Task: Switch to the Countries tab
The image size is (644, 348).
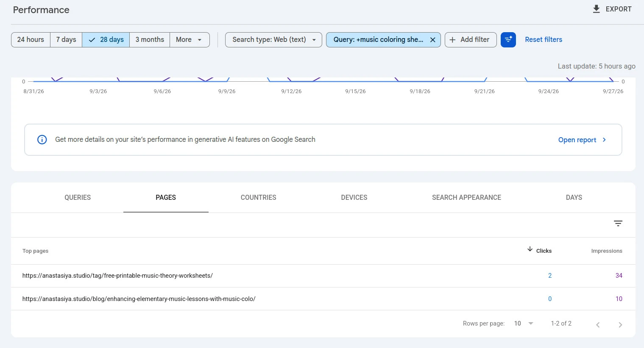Action: pyautogui.click(x=259, y=198)
